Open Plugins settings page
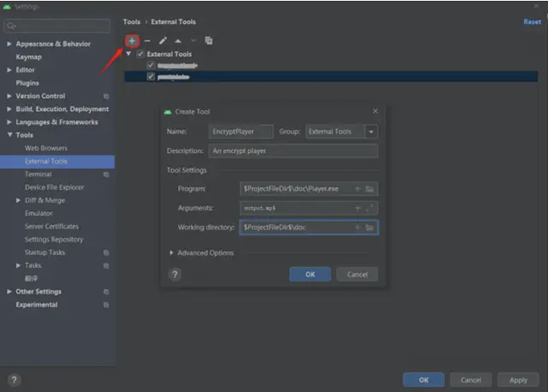This screenshot has height=392, width=548. point(28,83)
